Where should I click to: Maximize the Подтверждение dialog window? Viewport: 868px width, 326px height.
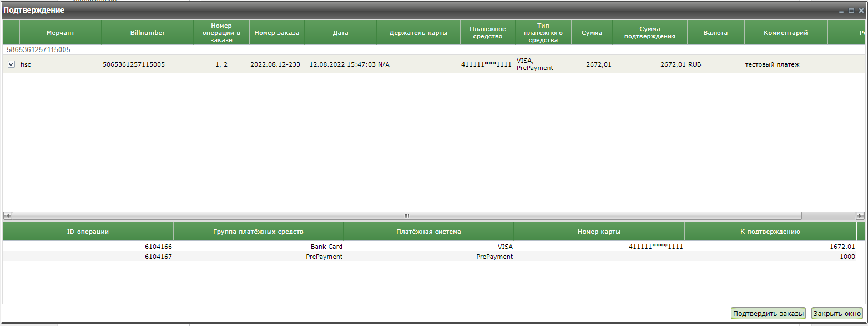tap(851, 11)
